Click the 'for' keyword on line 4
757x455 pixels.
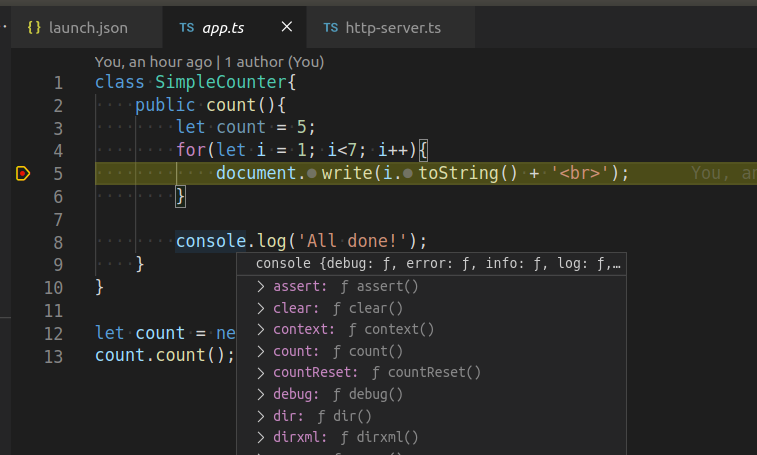click(x=191, y=150)
